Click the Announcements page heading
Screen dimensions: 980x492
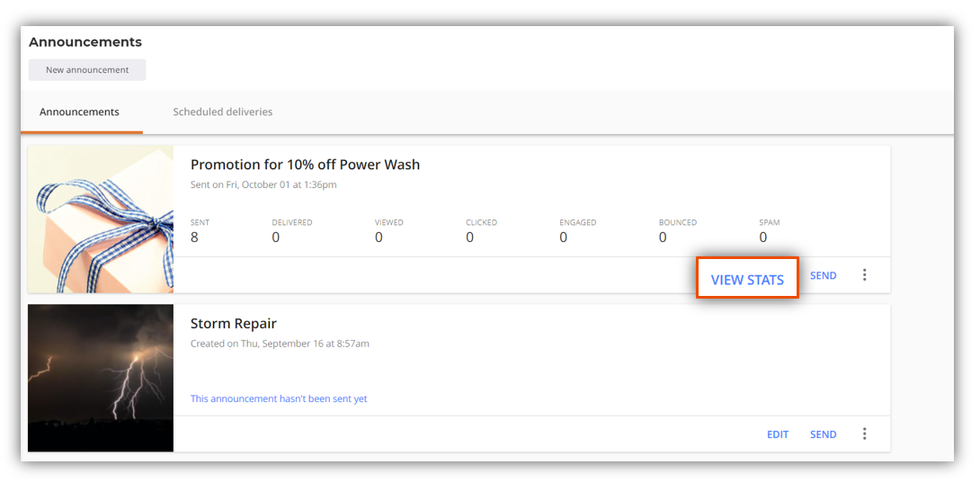click(x=85, y=42)
